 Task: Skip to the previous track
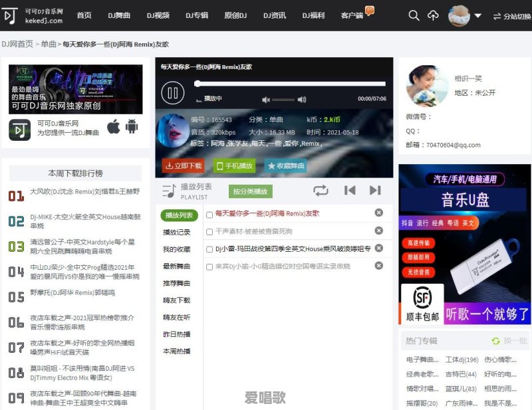coord(350,190)
